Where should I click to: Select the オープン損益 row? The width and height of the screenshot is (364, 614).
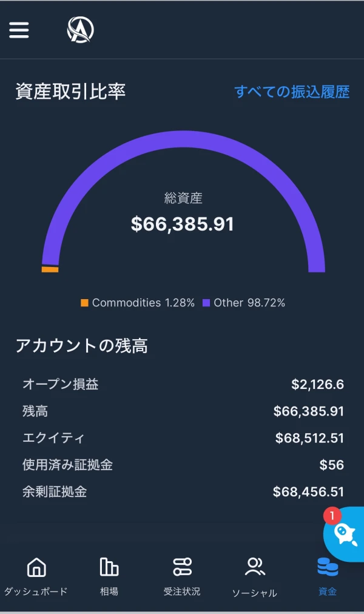[182, 384]
